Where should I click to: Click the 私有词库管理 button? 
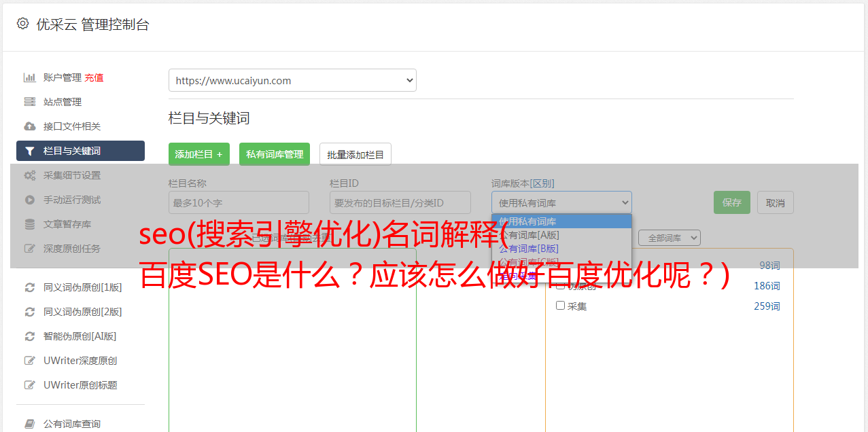pos(275,154)
